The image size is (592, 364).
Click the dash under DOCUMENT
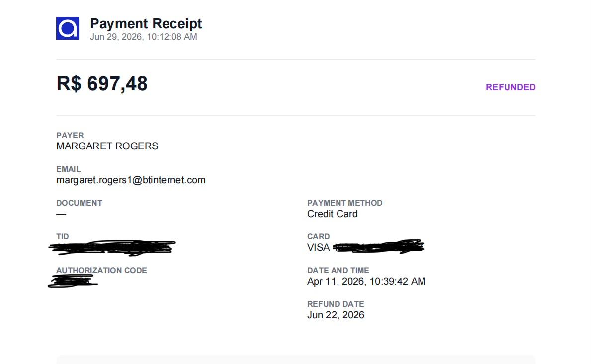[x=61, y=214]
